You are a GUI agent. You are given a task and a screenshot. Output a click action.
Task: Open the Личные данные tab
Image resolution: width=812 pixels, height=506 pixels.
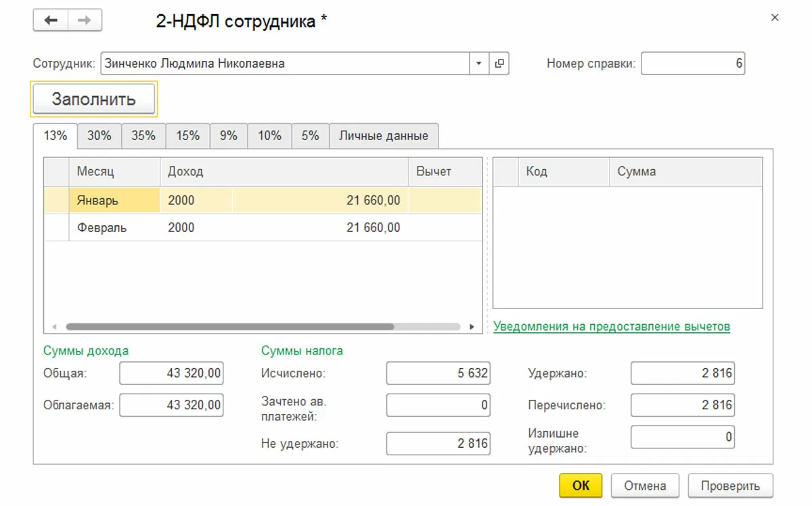[384, 135]
